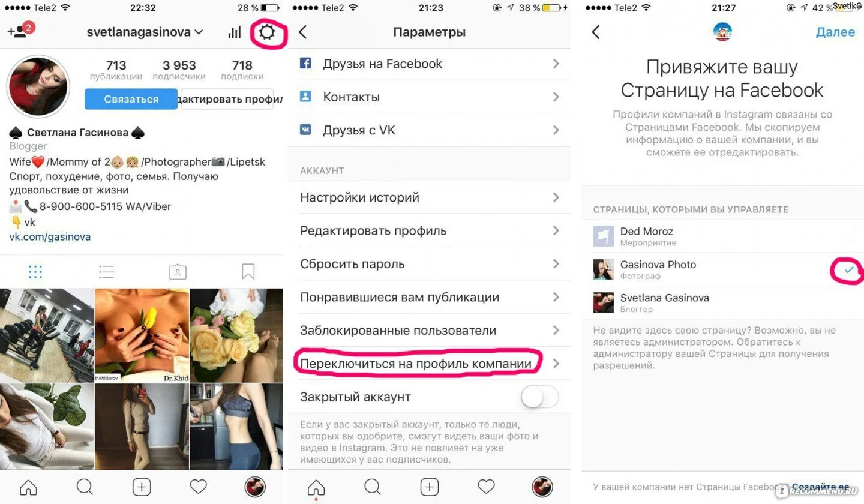
Task: Choose the Svetlana Gasinova page
Action: pyautogui.click(x=722, y=303)
